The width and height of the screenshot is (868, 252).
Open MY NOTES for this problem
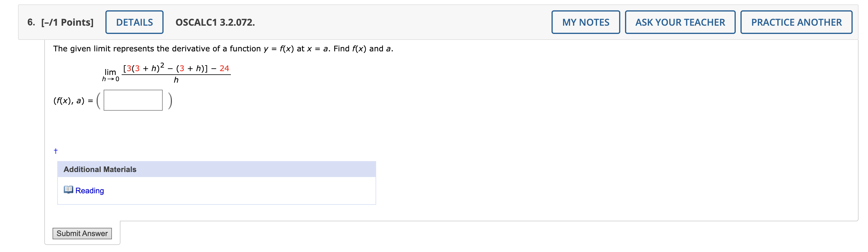[x=586, y=22]
